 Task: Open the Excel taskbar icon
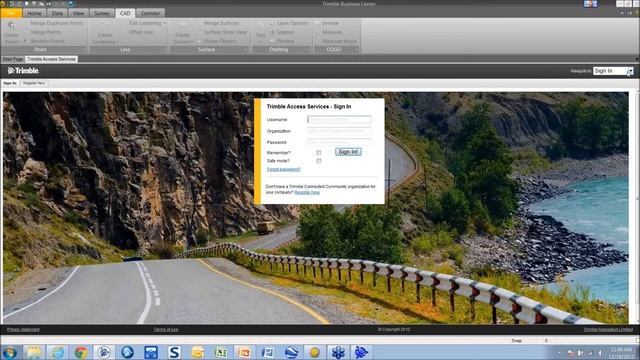(x=221, y=352)
